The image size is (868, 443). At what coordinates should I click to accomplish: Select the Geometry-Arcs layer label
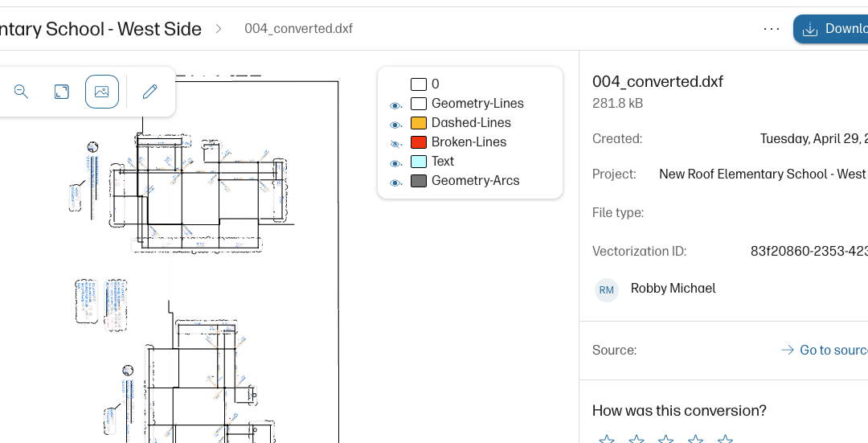(476, 181)
